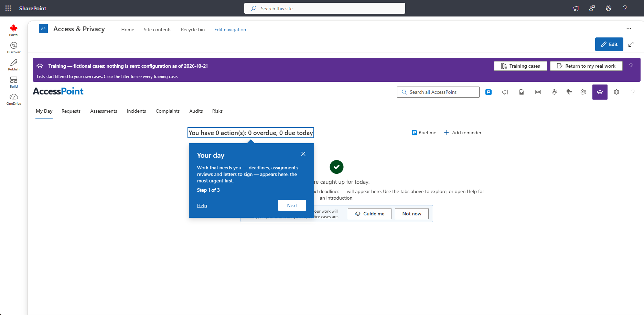
Task: Switch to the Risks tab
Action: pyautogui.click(x=217, y=111)
